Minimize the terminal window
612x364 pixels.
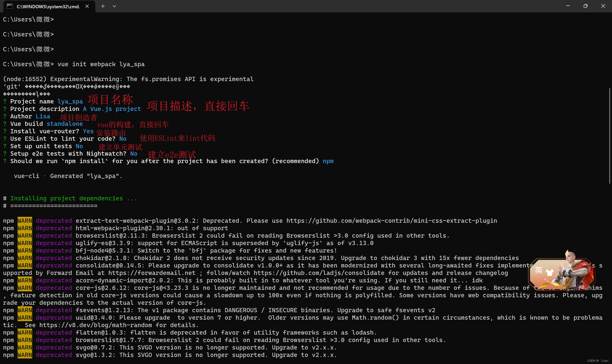click(x=568, y=6)
